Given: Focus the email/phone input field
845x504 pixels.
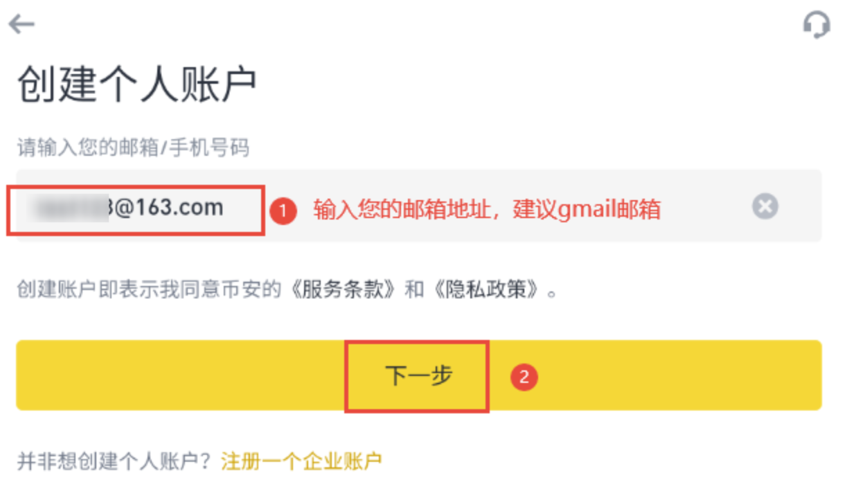Looking at the screenshot, I should pos(418,206).
